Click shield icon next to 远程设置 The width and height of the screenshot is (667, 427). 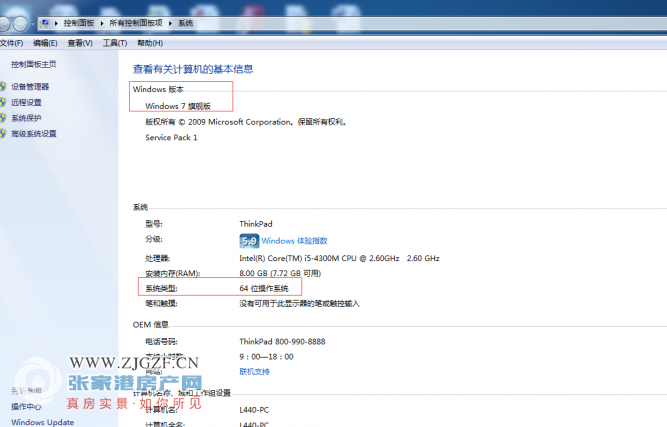tap(3, 102)
